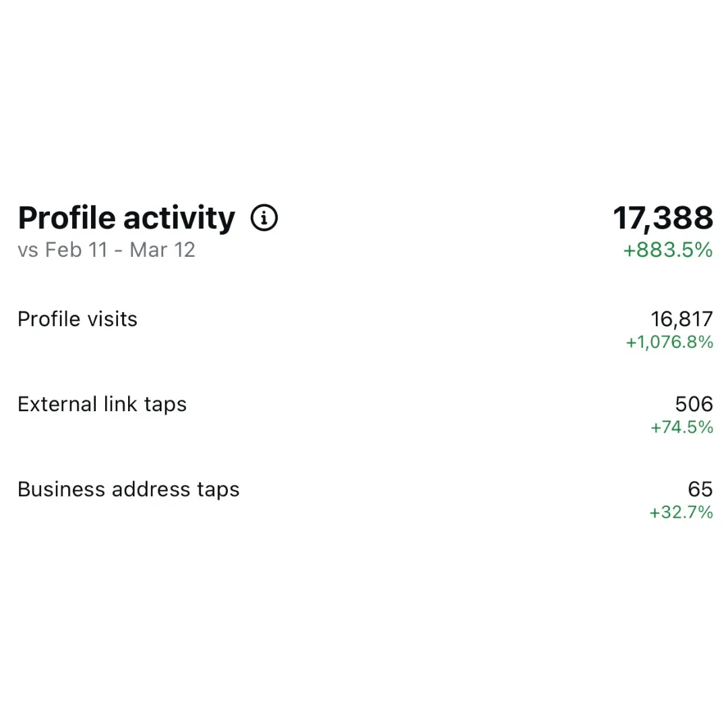Click the +1,076.8% visits change
The image size is (728, 728).
(x=669, y=342)
